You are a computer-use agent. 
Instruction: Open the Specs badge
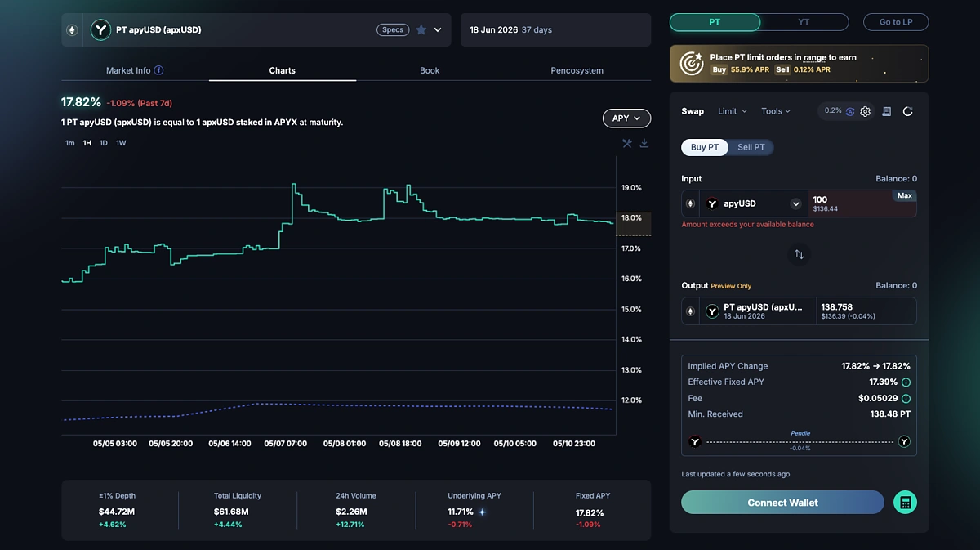pyautogui.click(x=393, y=30)
